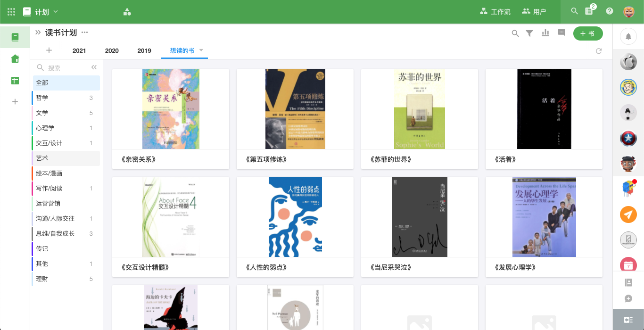Open the table sheet icon in the left sidebar
The height and width of the screenshot is (330, 644).
pos(15,81)
